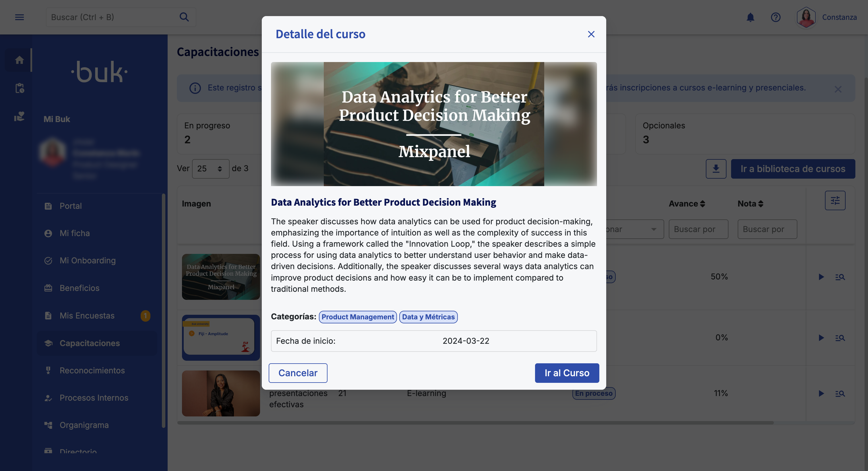Click the presentaciones efectivas course thumbnail
The image size is (868, 471).
[221, 393]
